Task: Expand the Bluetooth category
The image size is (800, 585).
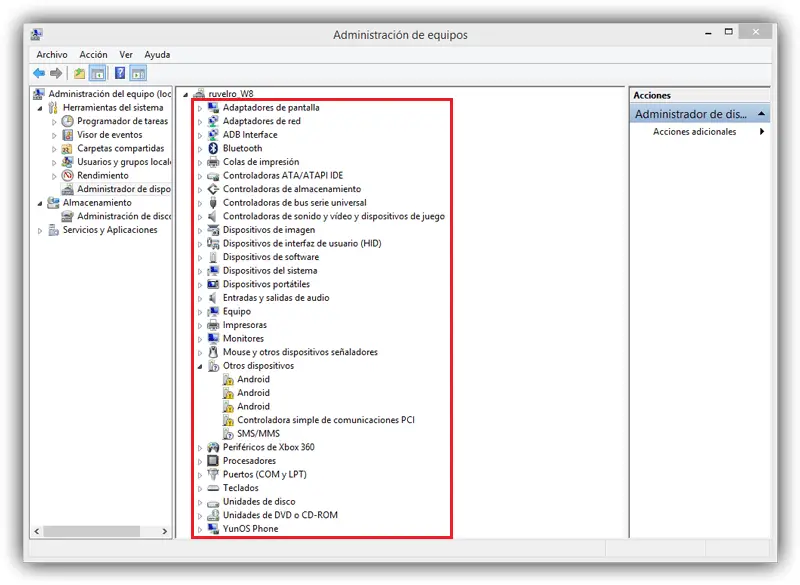Action: [x=200, y=149]
